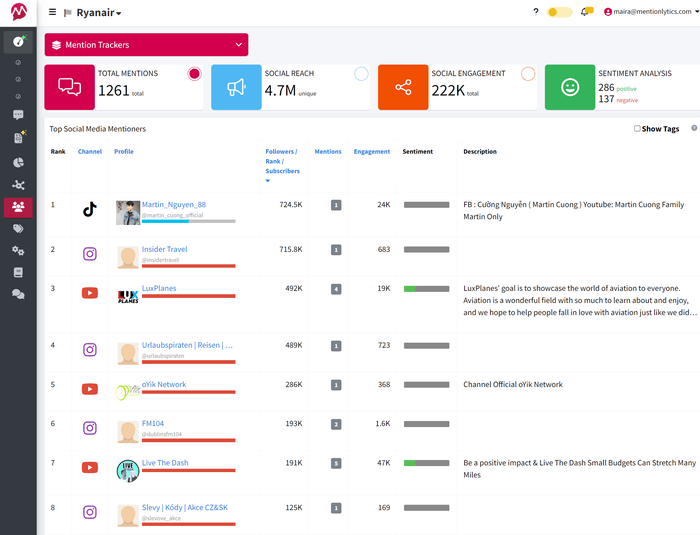The width and height of the screenshot is (700, 535).
Task: Open the mentions chat sidebar icon
Action: (18, 115)
